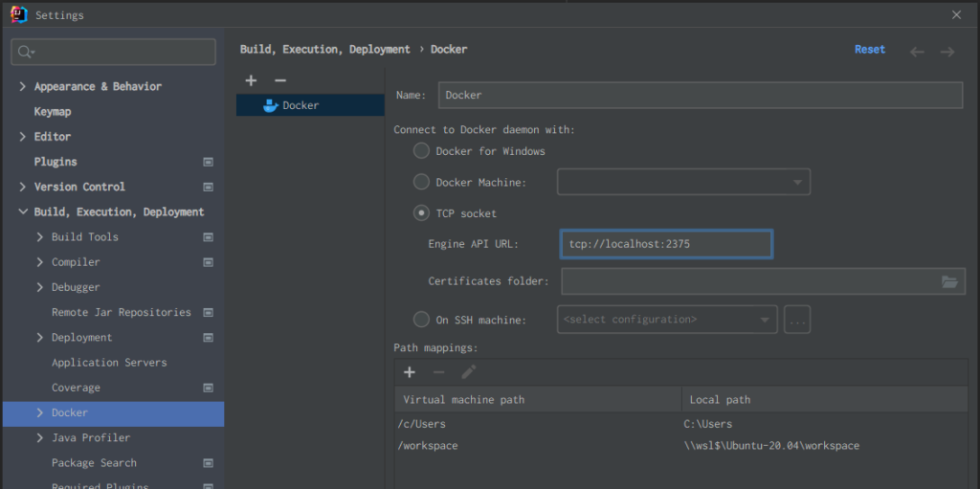Click Virtual machine path column header
Screen dimensions: 980x489
click(538, 400)
